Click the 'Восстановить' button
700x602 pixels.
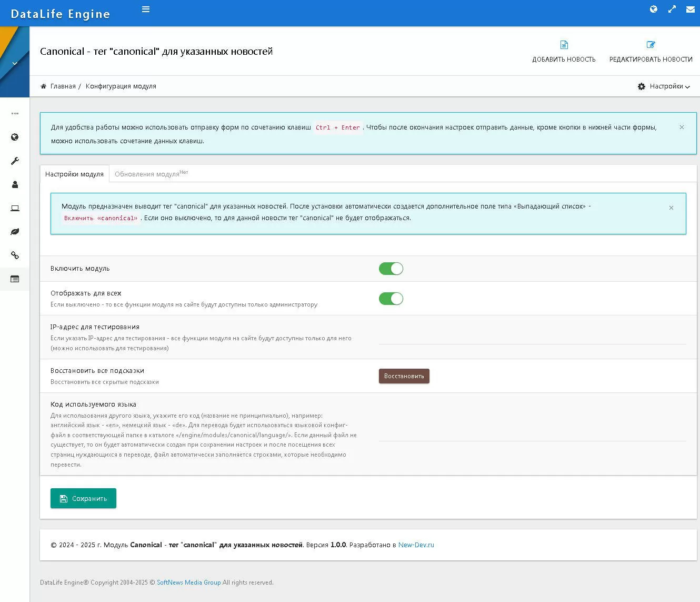[x=404, y=376]
